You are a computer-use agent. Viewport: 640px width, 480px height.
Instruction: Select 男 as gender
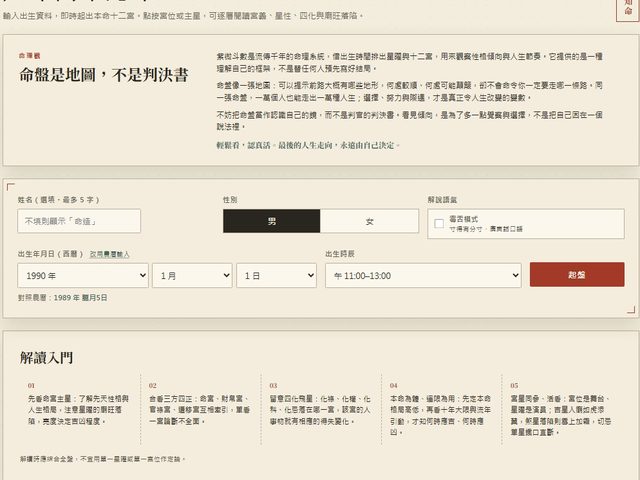coord(272,221)
